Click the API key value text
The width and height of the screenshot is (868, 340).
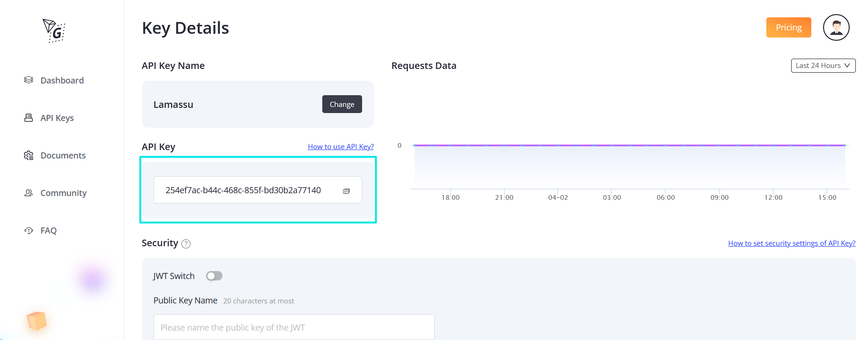pyautogui.click(x=243, y=190)
